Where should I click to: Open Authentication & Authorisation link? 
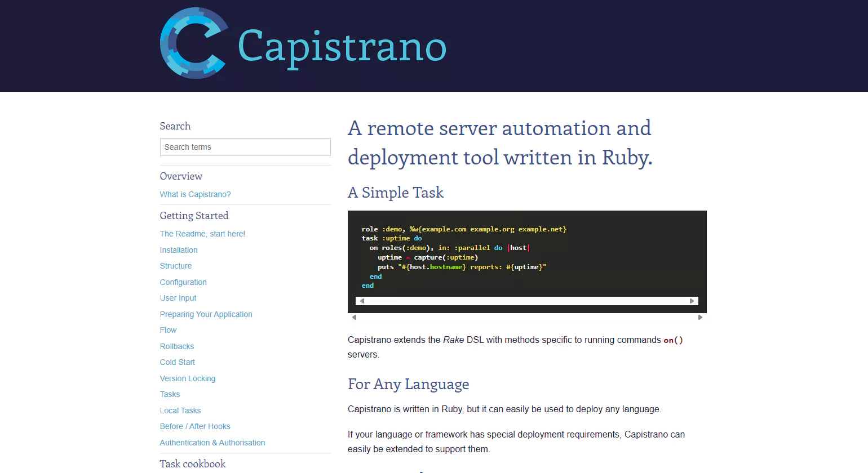(212, 443)
